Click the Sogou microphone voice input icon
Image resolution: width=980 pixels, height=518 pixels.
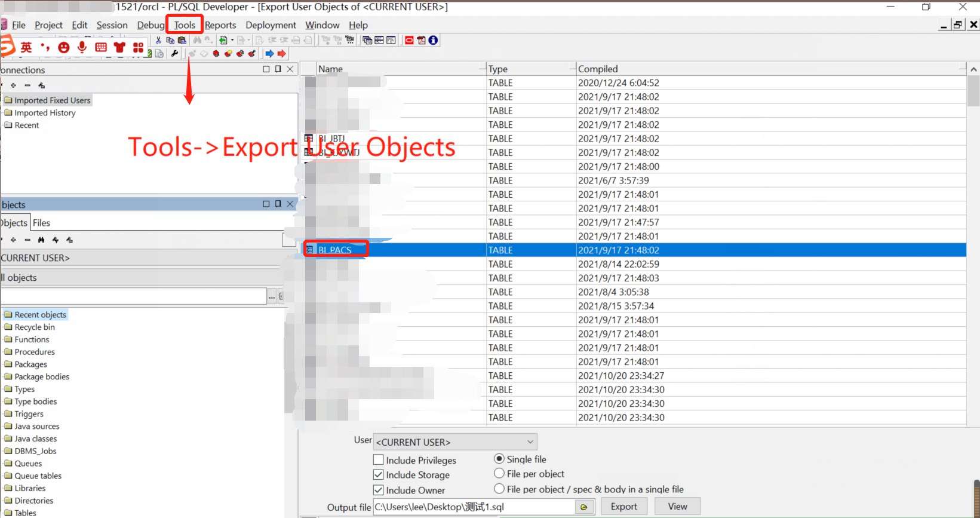click(x=82, y=47)
